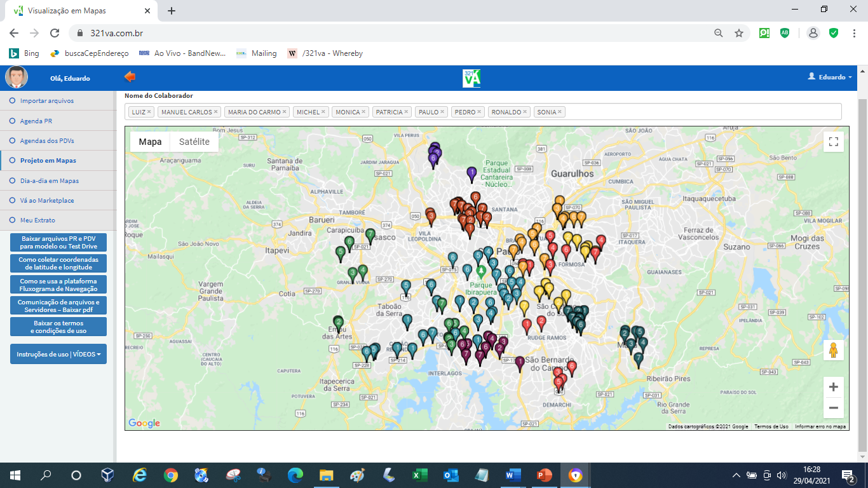Expand Instruções de uso VÍDEOS dropdown
The image size is (868, 488).
tap(58, 354)
